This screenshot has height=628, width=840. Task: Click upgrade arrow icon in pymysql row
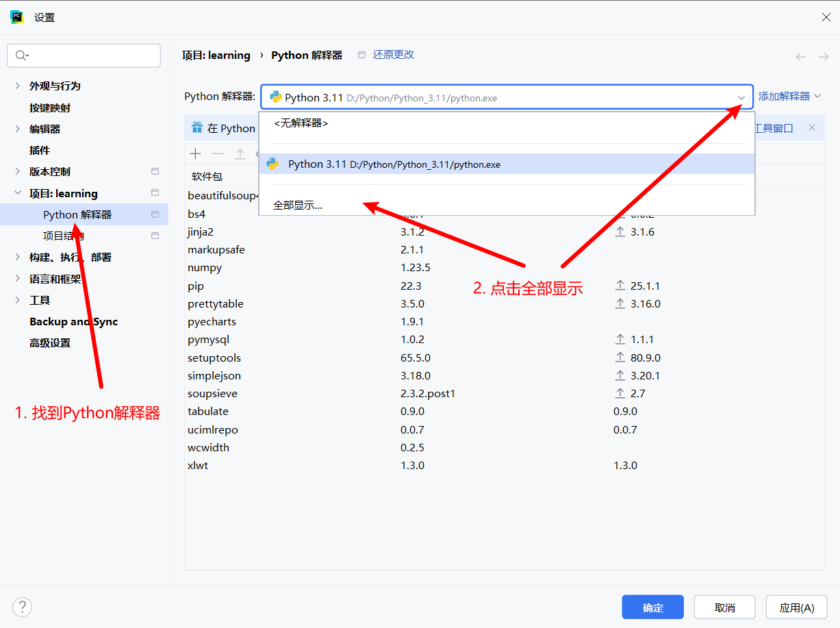(620, 340)
